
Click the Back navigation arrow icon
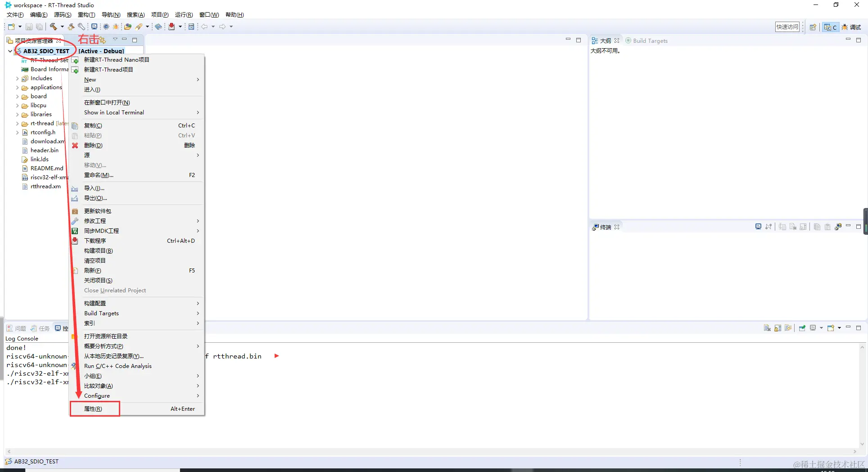[x=204, y=27]
